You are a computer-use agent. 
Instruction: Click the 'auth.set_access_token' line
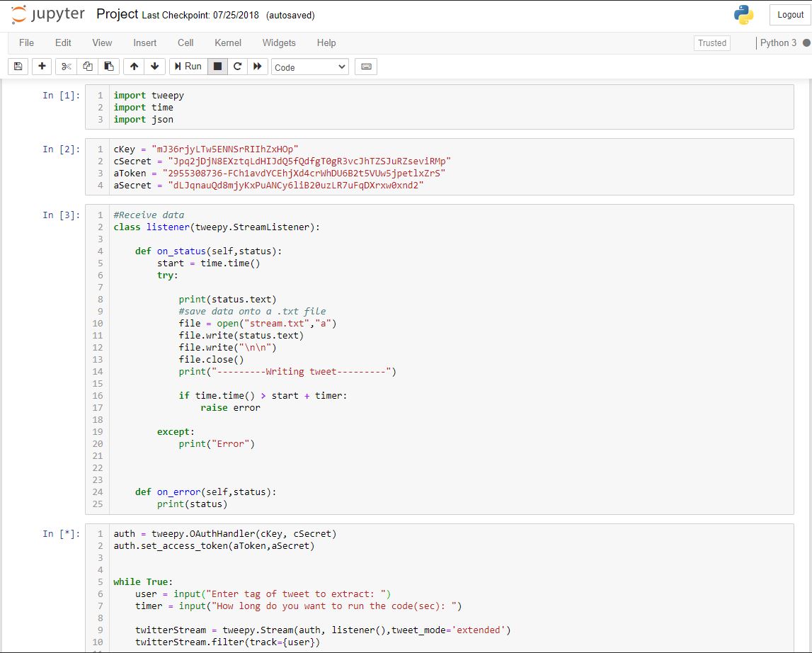(x=214, y=546)
